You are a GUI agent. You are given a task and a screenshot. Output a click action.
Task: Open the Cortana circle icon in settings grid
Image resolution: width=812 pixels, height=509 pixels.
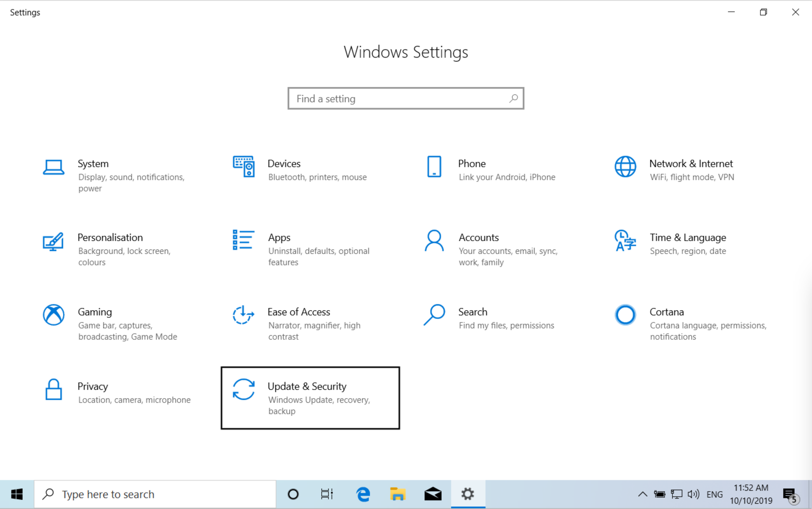point(625,315)
